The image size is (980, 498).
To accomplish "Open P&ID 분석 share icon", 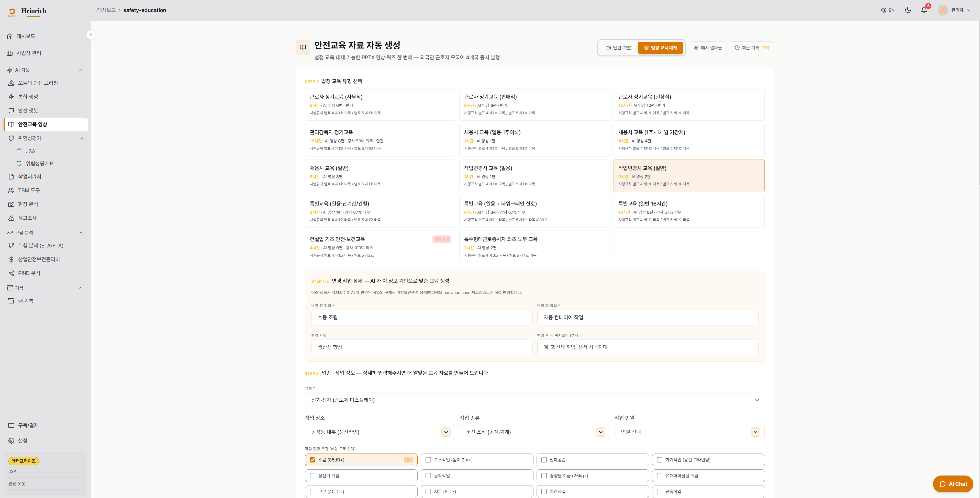I will coord(12,273).
